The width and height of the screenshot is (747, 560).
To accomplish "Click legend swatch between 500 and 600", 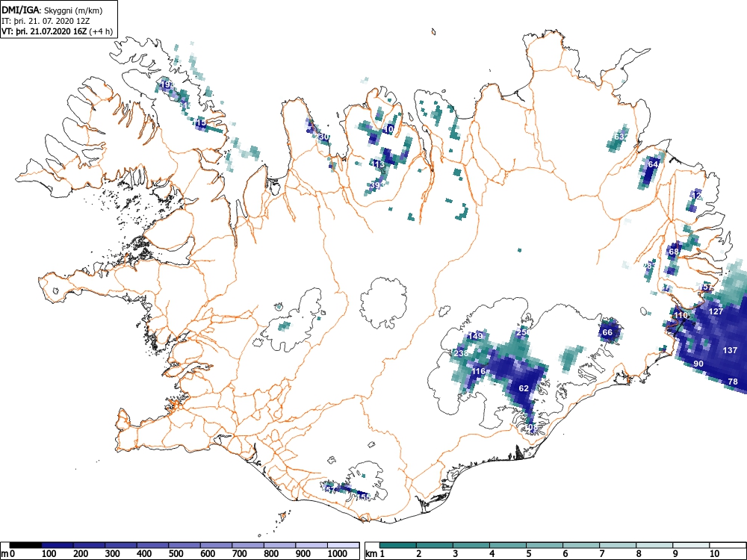I will (x=185, y=545).
